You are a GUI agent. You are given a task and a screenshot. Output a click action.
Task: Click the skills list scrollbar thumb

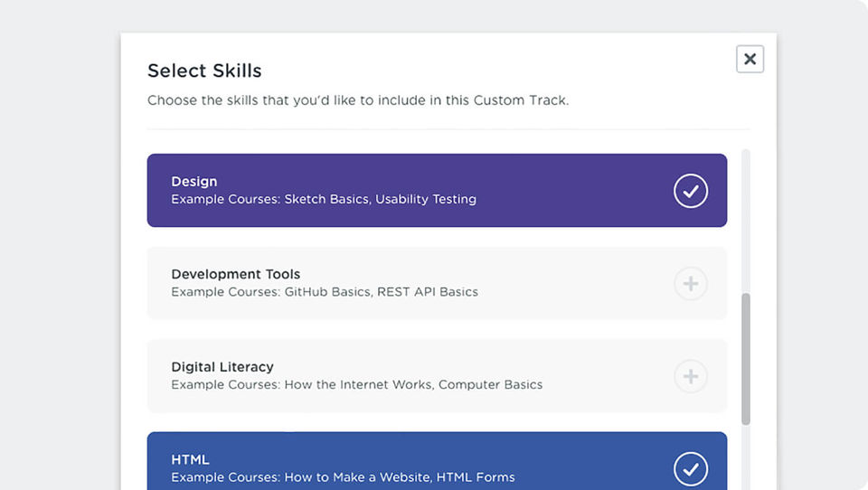pos(746,359)
